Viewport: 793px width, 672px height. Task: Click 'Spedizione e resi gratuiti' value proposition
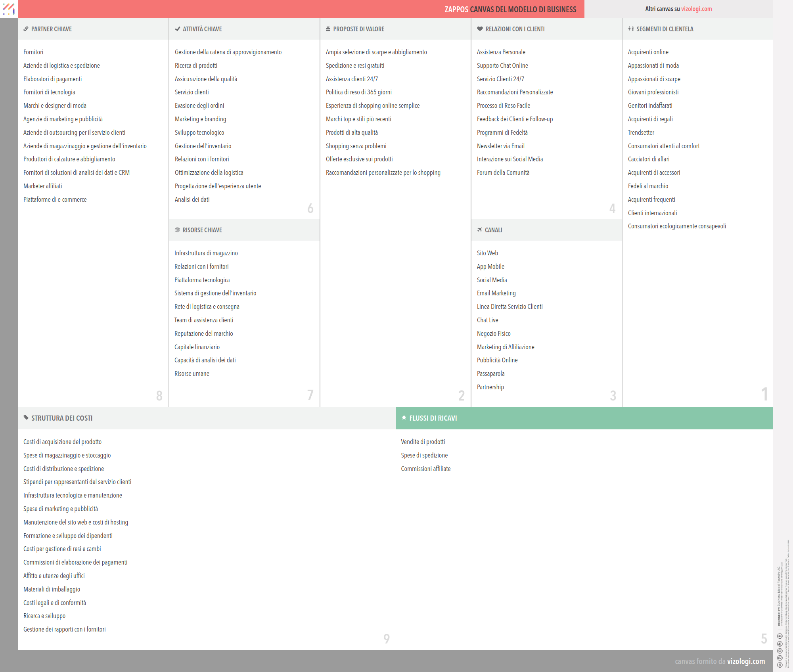tap(354, 65)
